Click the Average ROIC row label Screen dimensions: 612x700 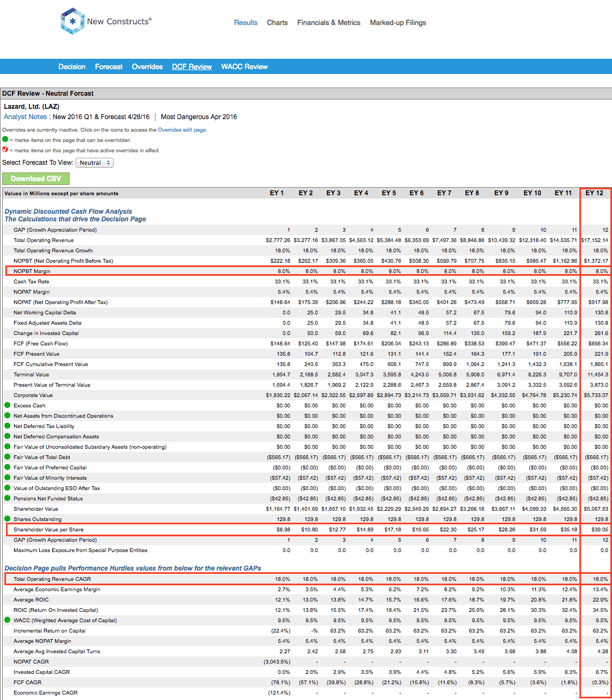(x=31, y=599)
